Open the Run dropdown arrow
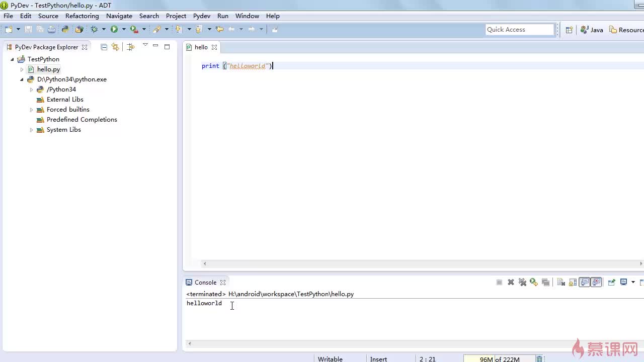The width and height of the screenshot is (644, 362). coord(124,29)
